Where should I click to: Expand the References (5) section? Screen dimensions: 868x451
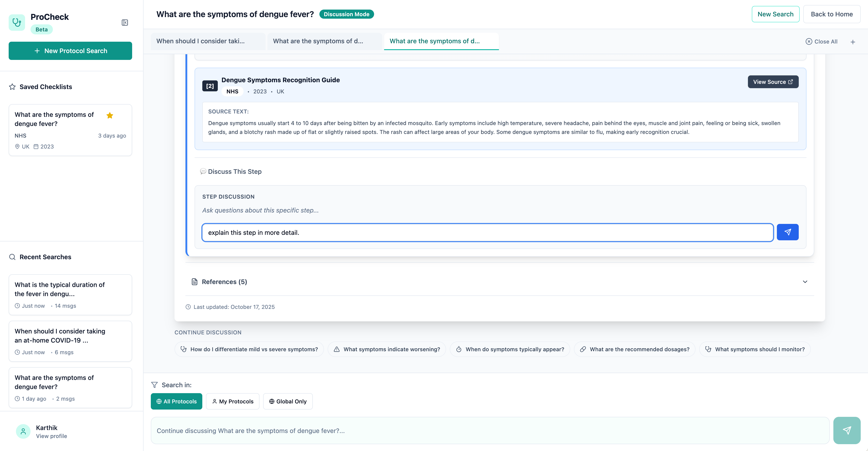click(x=805, y=282)
